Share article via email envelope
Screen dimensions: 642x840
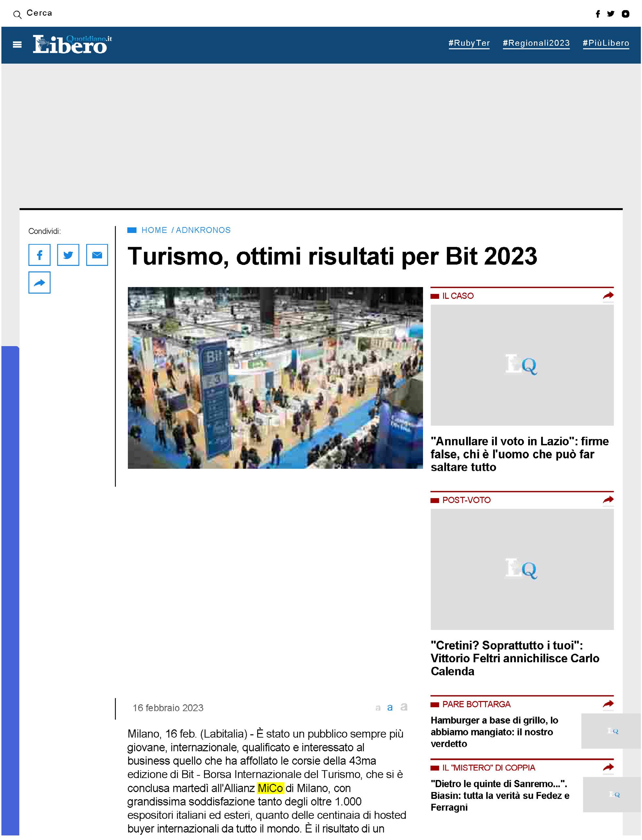tap(97, 255)
